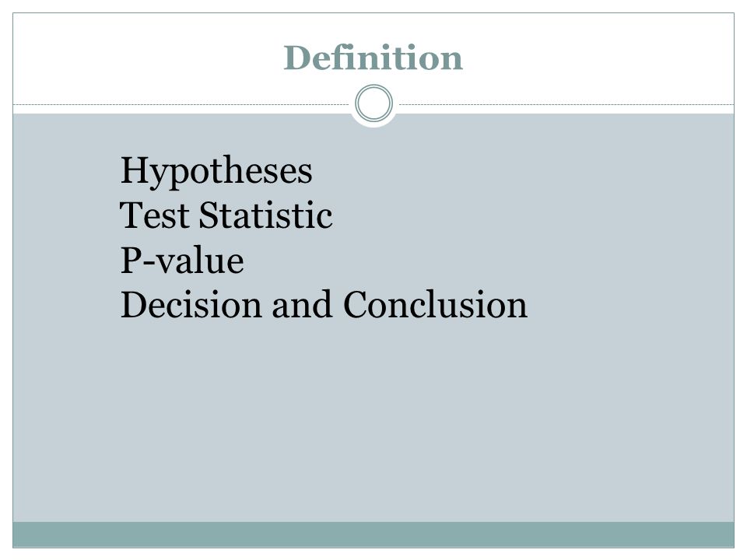Image resolution: width=747 pixels, height=560 pixels.
Task: Click the word Decision
Action: click(x=191, y=305)
